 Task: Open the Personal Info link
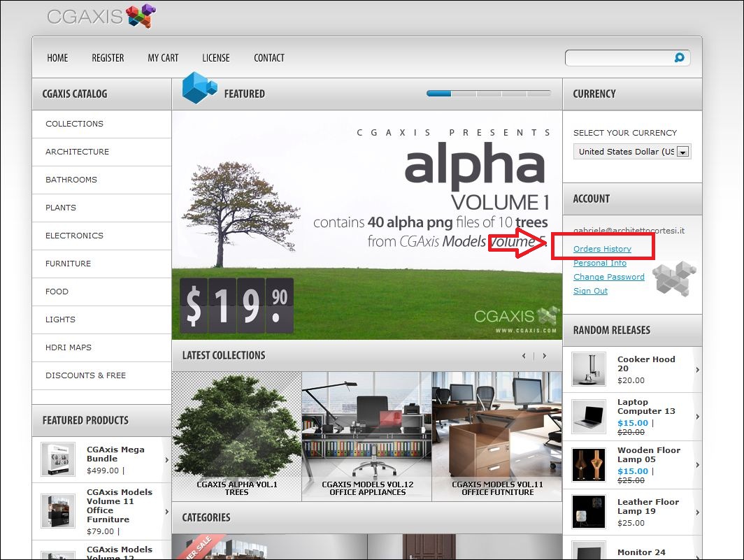tap(600, 263)
